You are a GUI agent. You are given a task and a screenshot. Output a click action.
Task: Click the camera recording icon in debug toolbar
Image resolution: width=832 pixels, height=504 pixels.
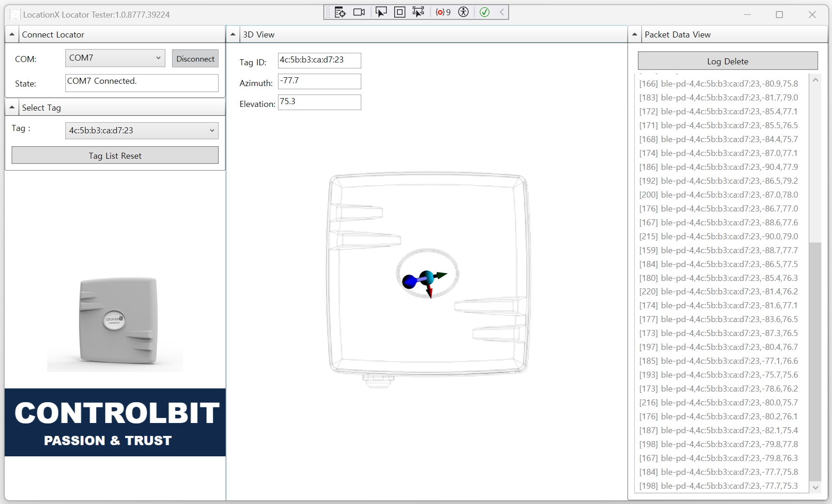[x=359, y=12]
